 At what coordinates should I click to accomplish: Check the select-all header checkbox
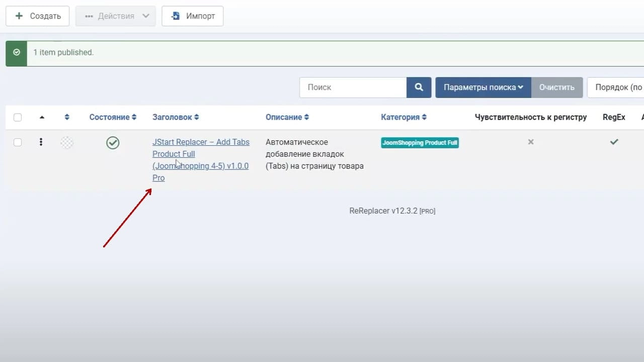tap(18, 118)
